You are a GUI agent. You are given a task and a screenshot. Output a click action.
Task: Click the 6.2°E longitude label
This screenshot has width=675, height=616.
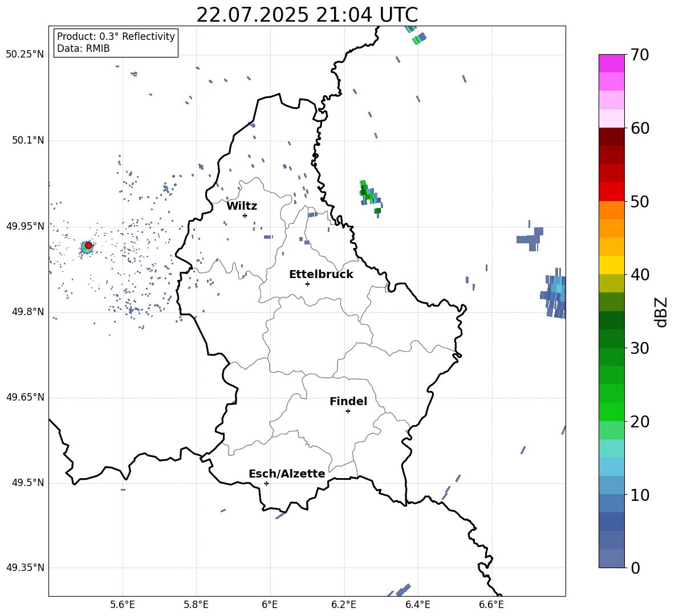tap(344, 605)
